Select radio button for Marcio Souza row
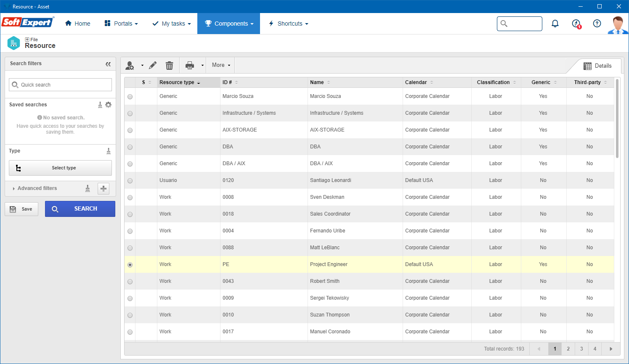 click(130, 97)
